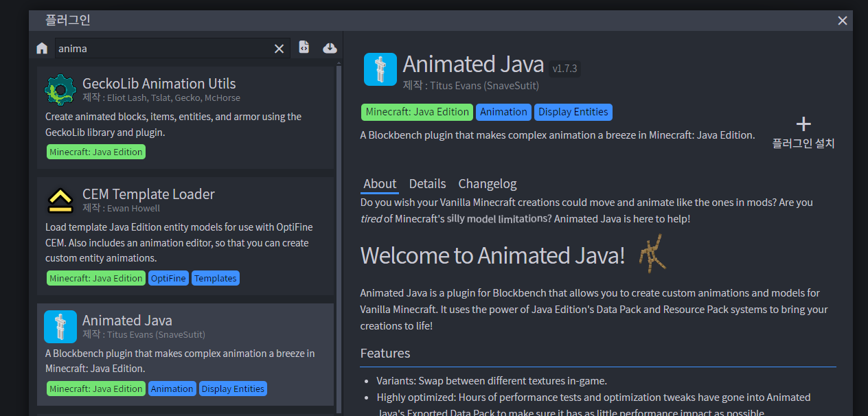Click Animation tag in detail header
This screenshot has width=868, height=416.
point(503,112)
